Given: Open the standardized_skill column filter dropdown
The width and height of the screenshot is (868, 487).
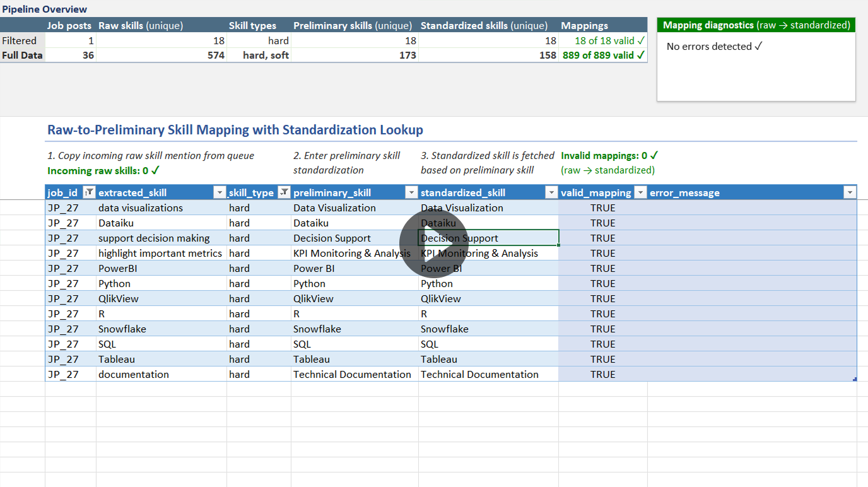Looking at the screenshot, I should coord(551,192).
